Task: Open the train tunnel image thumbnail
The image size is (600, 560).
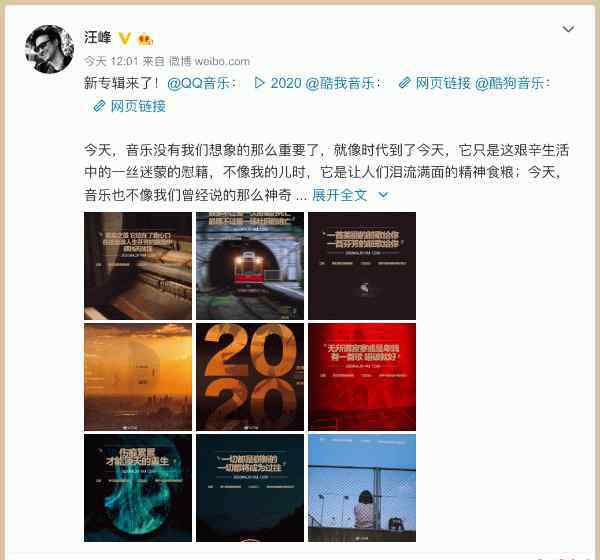Action: click(250, 266)
